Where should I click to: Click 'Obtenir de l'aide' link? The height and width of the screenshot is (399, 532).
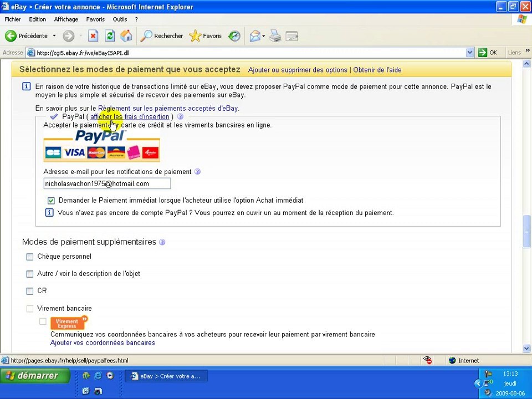[x=377, y=70]
